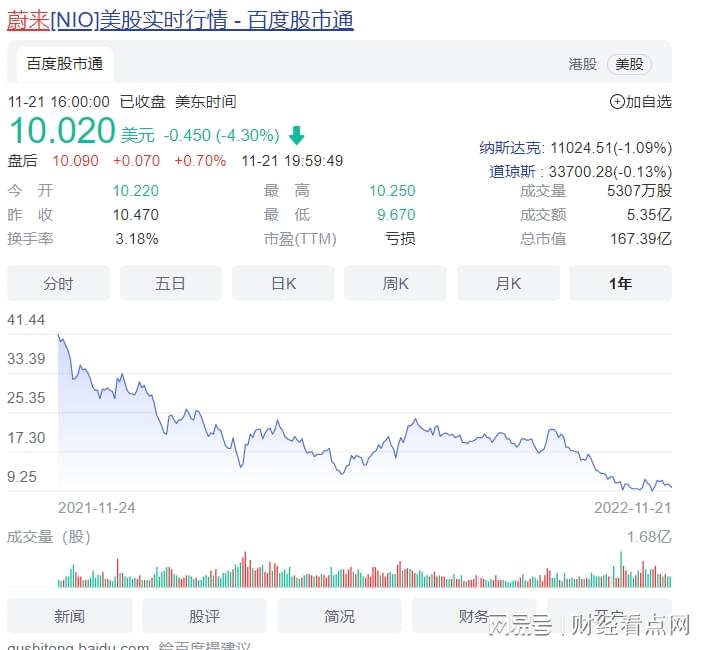Open the 财务 section
Image resolution: width=707 pixels, height=650 pixels.
[474, 616]
